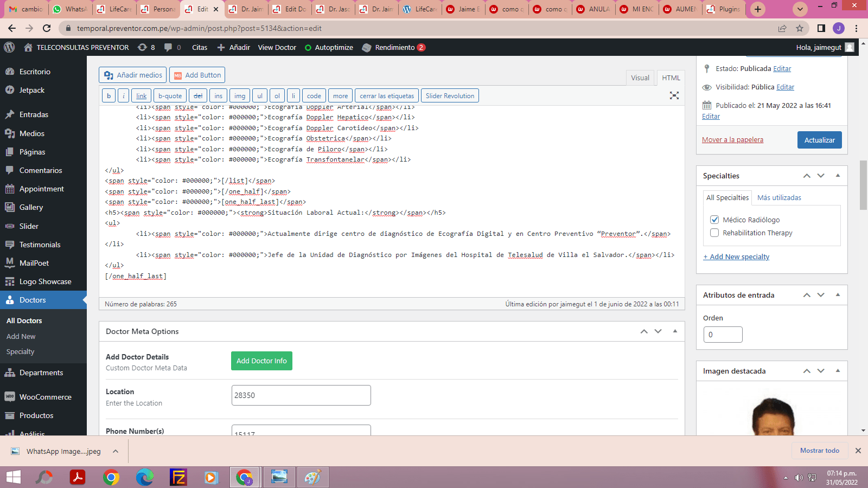
Task: Uncheck Médico Radiólogo specialty
Action: tap(714, 220)
